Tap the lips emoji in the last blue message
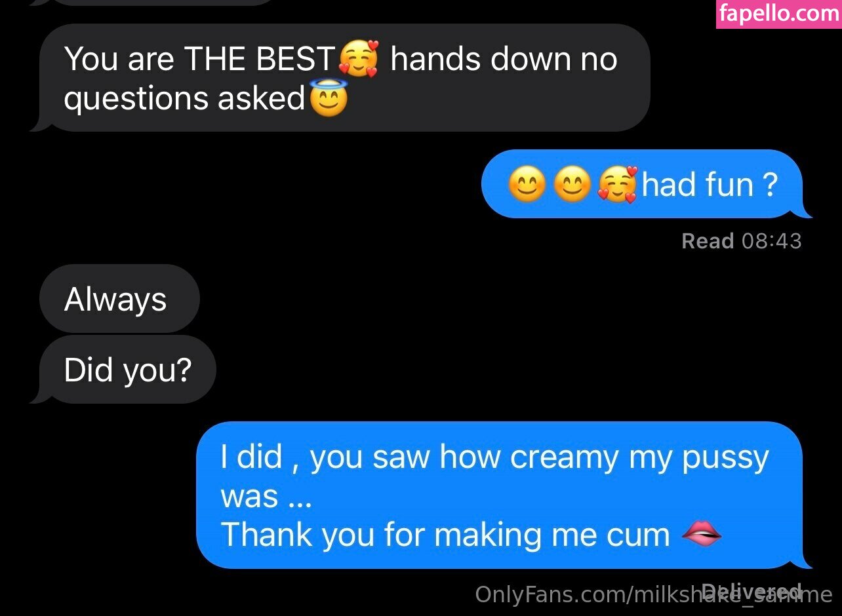842x616 pixels. click(x=702, y=535)
